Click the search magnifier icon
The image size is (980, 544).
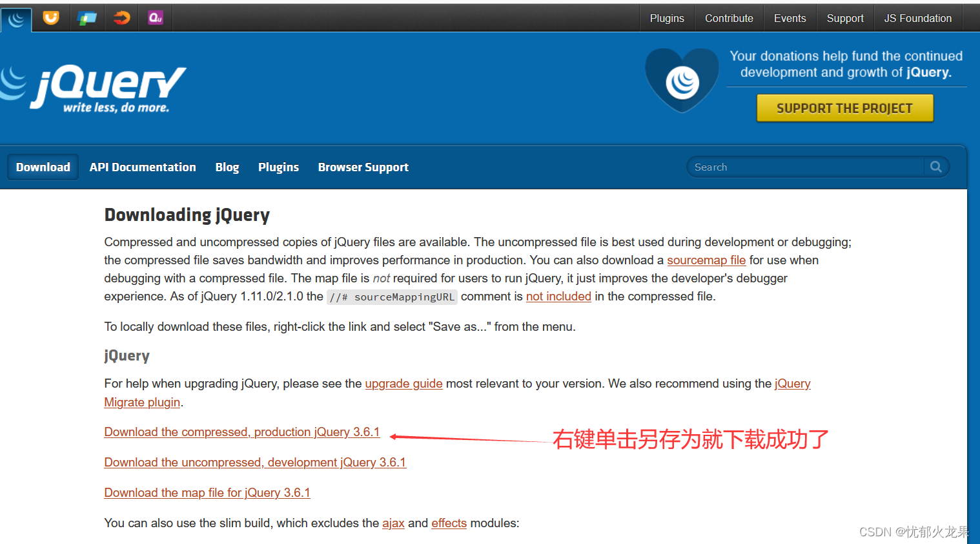(936, 167)
